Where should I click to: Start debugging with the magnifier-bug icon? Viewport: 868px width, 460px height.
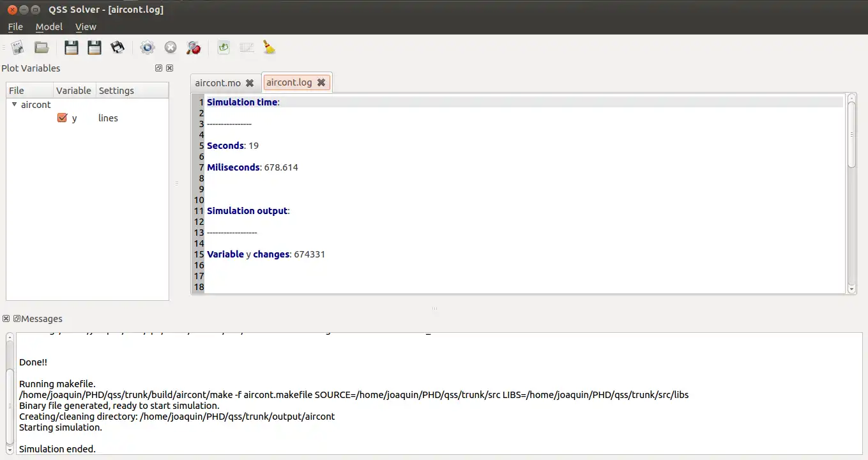pos(193,47)
